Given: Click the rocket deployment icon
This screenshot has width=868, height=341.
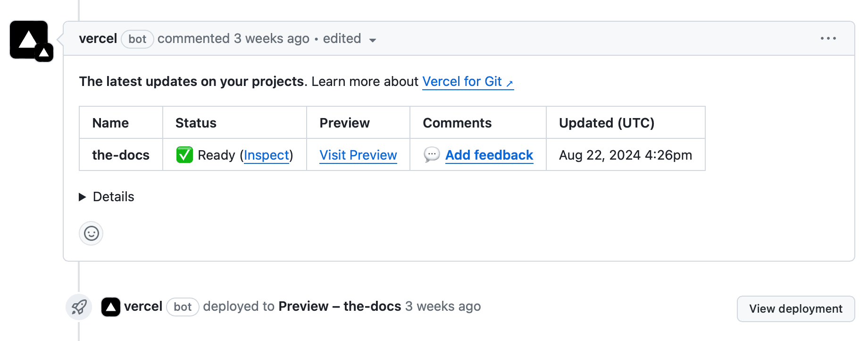Looking at the screenshot, I should point(78,307).
